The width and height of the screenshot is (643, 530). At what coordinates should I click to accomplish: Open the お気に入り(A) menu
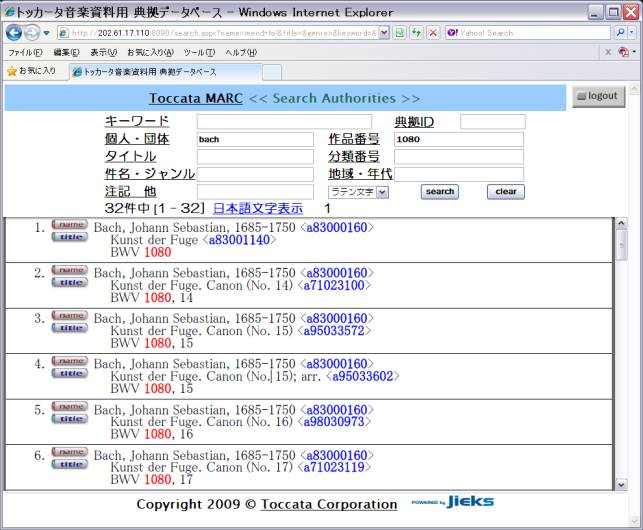pyautogui.click(x=150, y=53)
